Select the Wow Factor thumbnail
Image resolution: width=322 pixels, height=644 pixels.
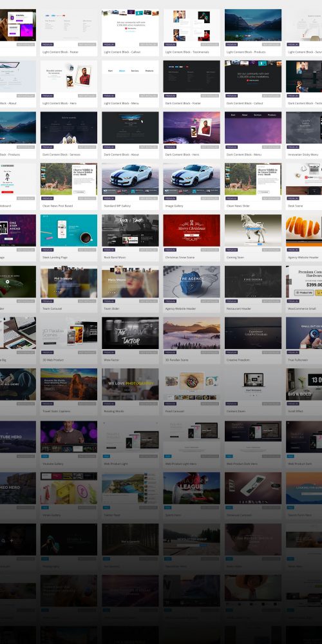(130, 333)
